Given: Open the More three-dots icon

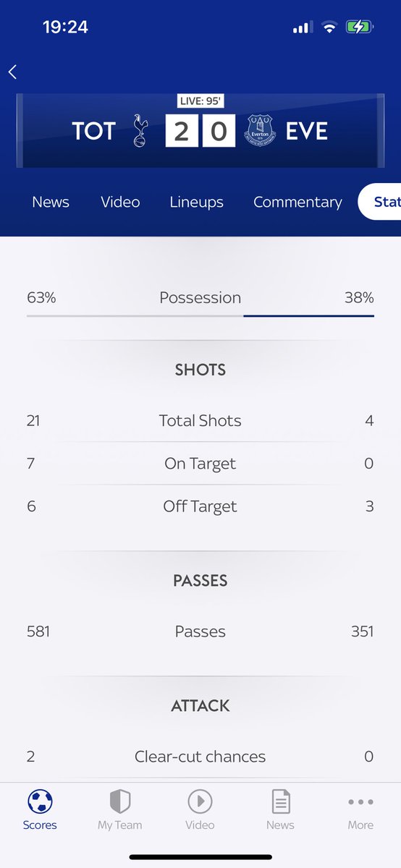Looking at the screenshot, I should (x=360, y=801).
